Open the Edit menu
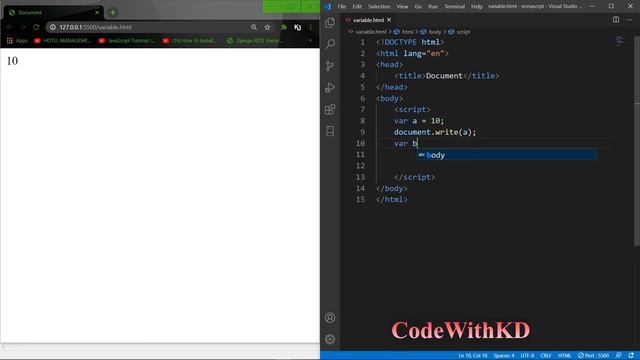This screenshot has width=640, height=360. (x=357, y=7)
